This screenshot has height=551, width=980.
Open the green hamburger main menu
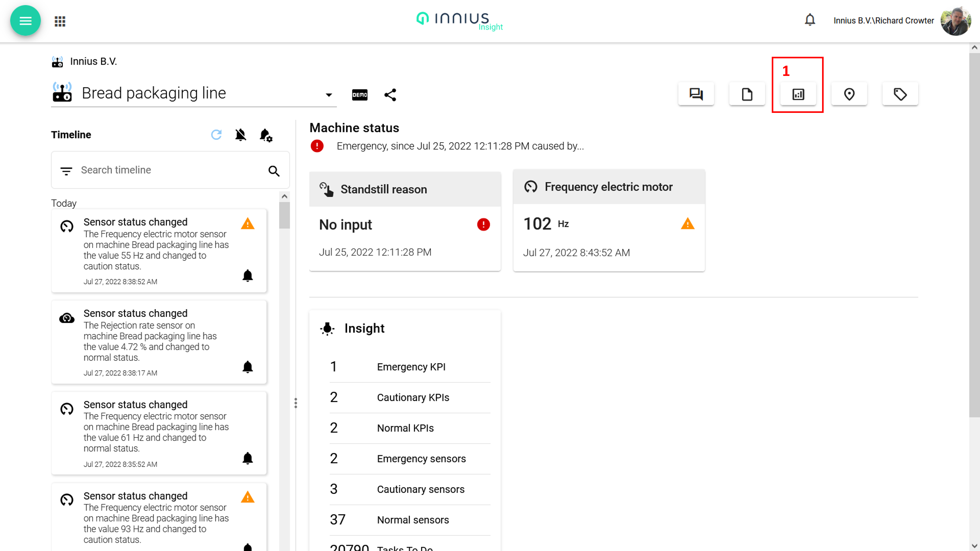pyautogui.click(x=25, y=20)
